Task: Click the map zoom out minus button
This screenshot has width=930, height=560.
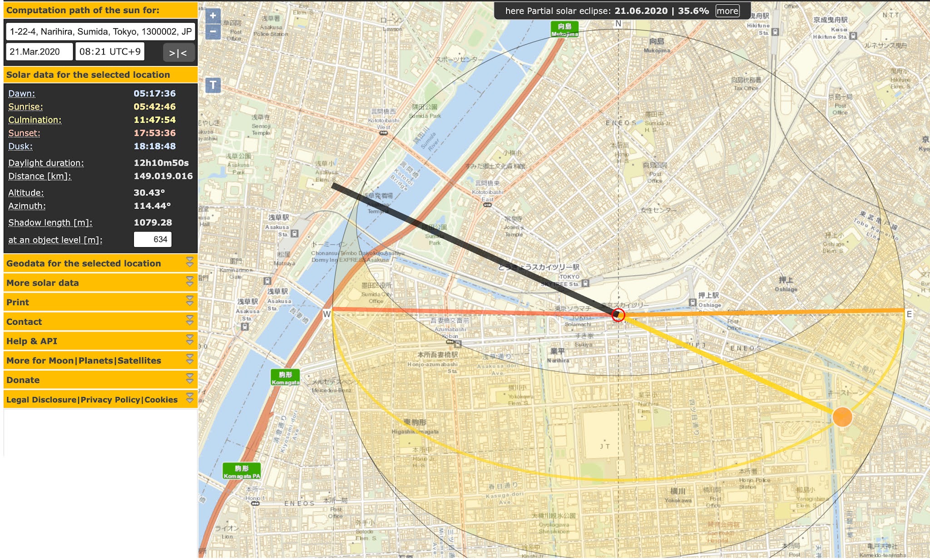Action: [x=213, y=32]
